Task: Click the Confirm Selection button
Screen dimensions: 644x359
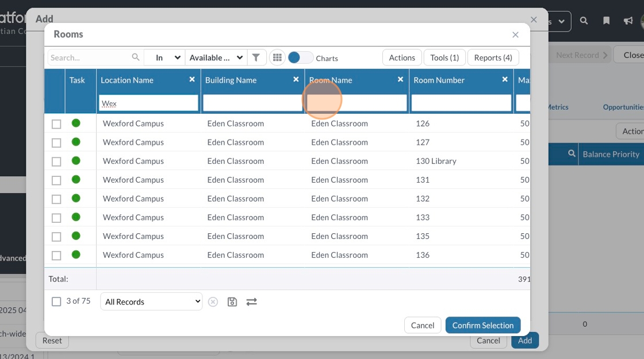Action: click(483, 325)
